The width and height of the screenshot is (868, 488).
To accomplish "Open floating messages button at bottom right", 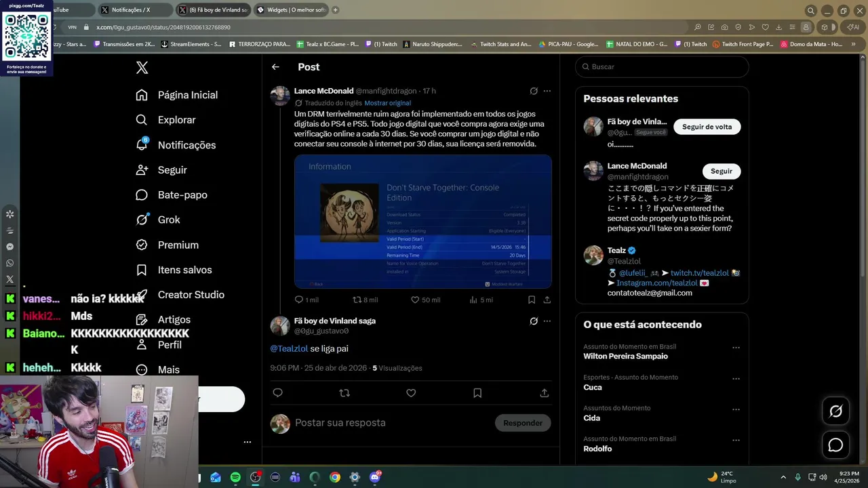I will (x=835, y=445).
